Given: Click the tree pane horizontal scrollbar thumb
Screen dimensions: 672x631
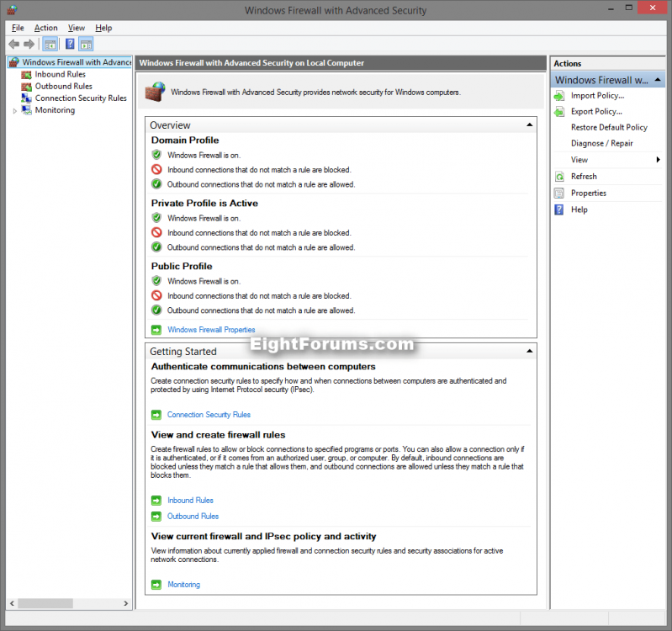Looking at the screenshot, I should 45,603.
